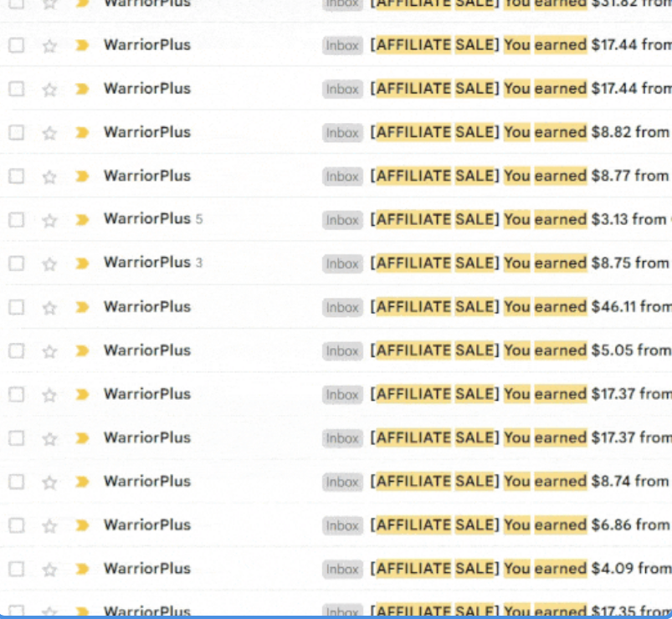Star the $4.09 affiliate sale email
Viewport: 672px width, 619px height.
tap(49, 570)
